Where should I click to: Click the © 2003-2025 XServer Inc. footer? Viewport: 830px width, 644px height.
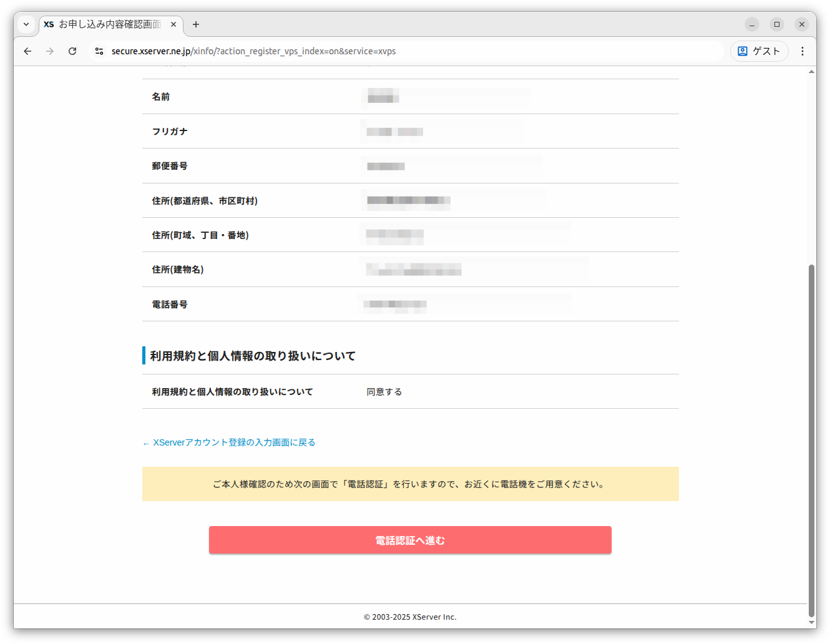coord(410,617)
